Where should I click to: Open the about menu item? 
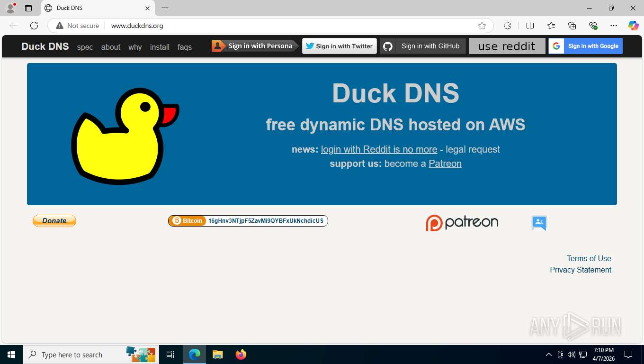[x=111, y=47]
